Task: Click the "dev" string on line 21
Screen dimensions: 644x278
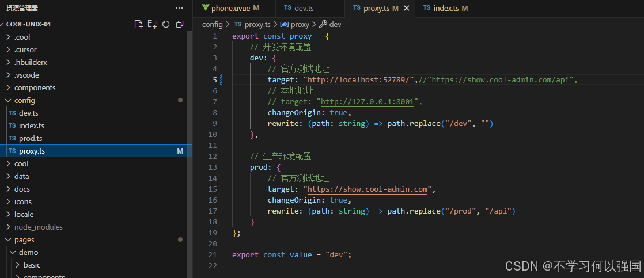Action: (336, 254)
